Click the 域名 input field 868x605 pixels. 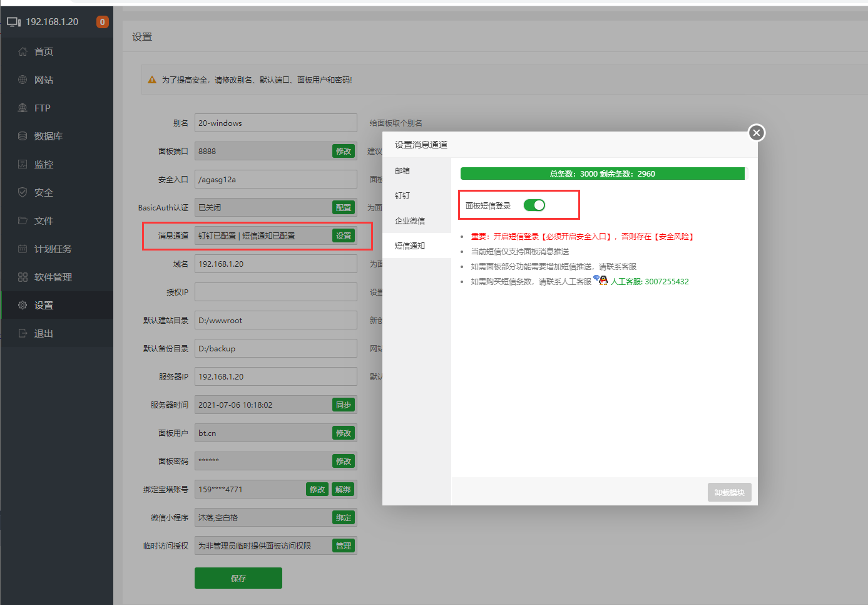click(276, 264)
